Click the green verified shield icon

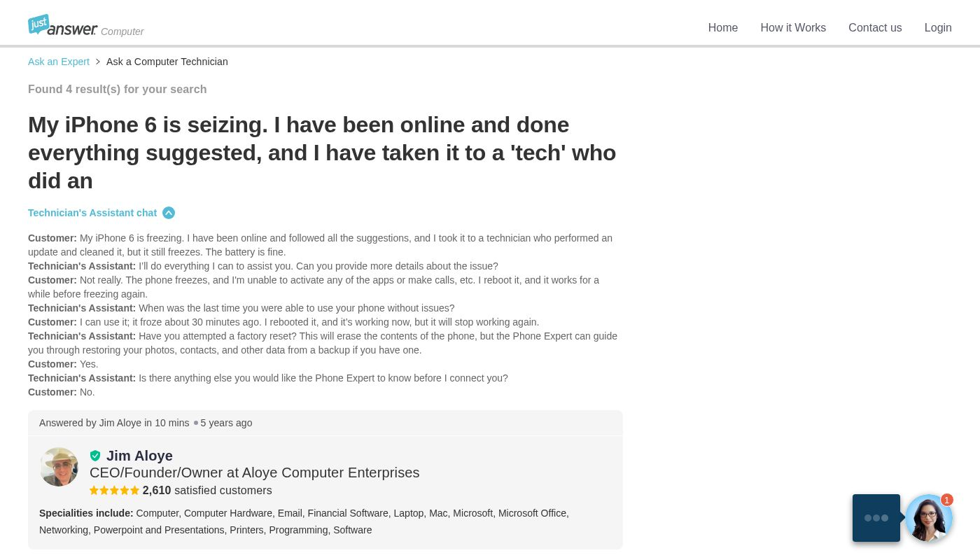(x=95, y=456)
